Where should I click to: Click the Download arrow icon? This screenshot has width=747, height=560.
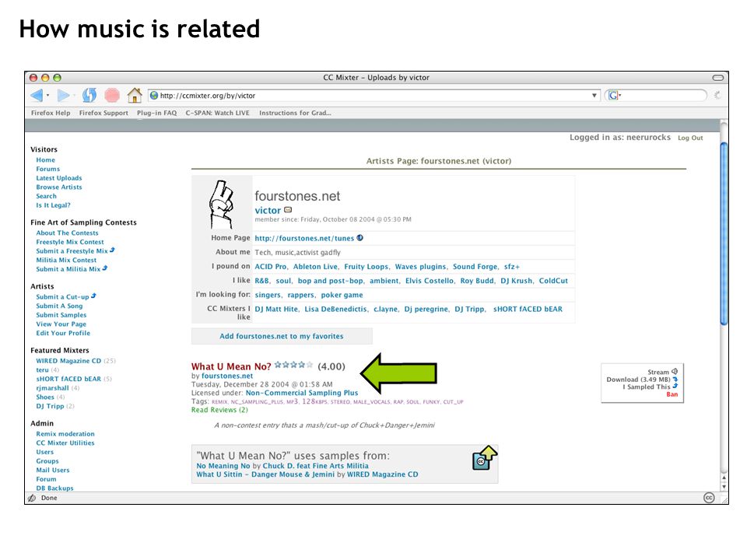675,380
